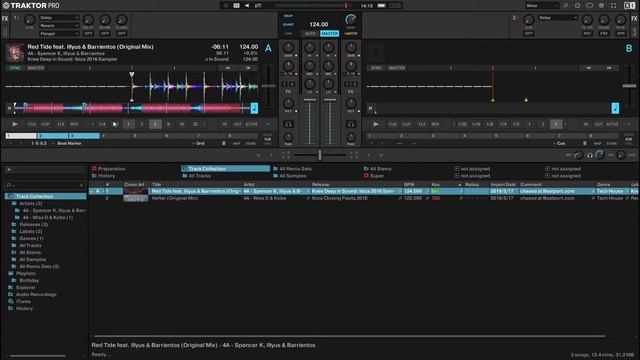Click Deck A CUE button

(32, 124)
